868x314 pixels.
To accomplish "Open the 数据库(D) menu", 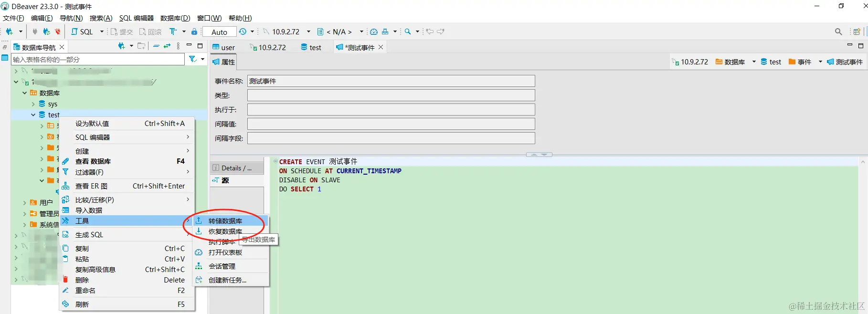I will click(x=175, y=18).
